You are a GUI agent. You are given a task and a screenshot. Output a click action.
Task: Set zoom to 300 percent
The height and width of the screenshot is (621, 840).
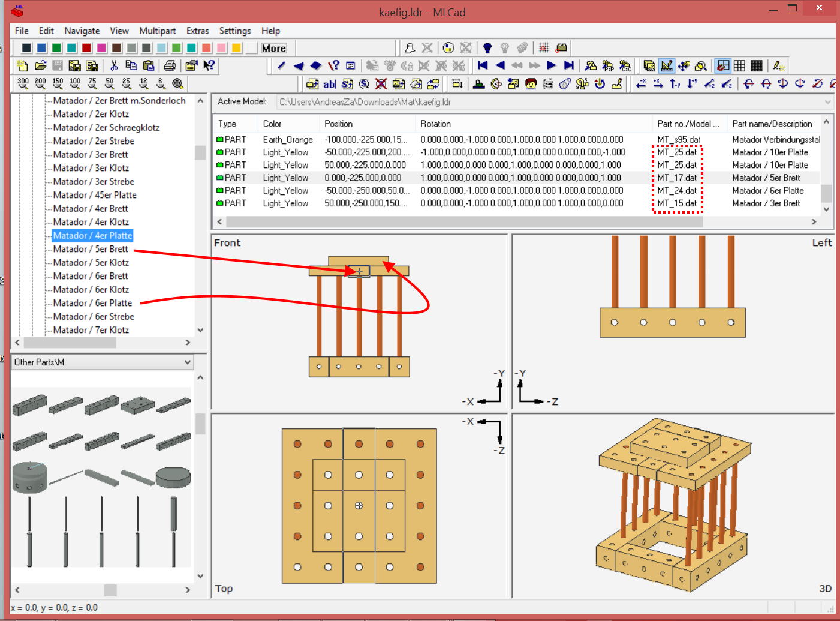coord(23,83)
